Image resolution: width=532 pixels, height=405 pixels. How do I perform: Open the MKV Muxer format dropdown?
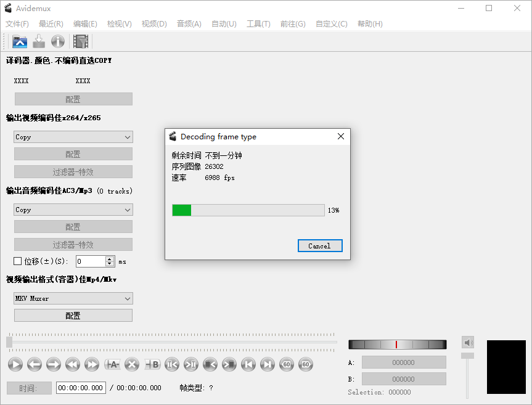pos(73,298)
